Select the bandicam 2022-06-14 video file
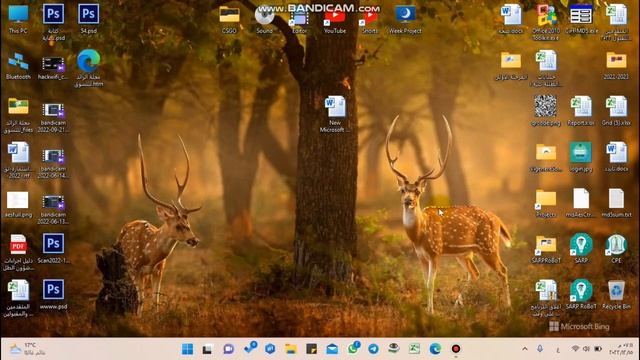The width and height of the screenshot is (640, 360). [x=53, y=163]
